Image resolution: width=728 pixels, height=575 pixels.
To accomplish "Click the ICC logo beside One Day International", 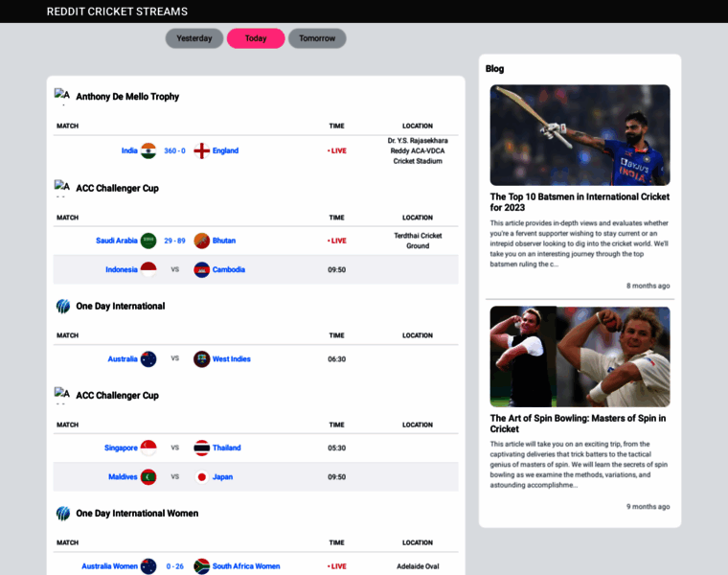I will pos(63,306).
